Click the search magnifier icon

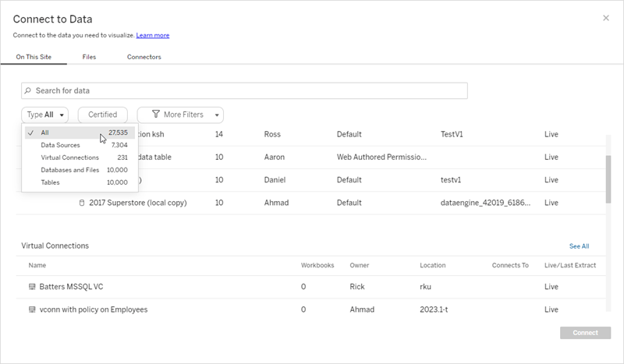[x=28, y=91]
